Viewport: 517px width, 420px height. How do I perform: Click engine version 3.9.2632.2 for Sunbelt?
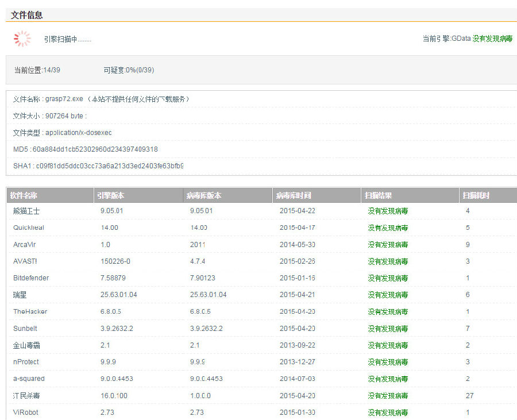click(117, 328)
